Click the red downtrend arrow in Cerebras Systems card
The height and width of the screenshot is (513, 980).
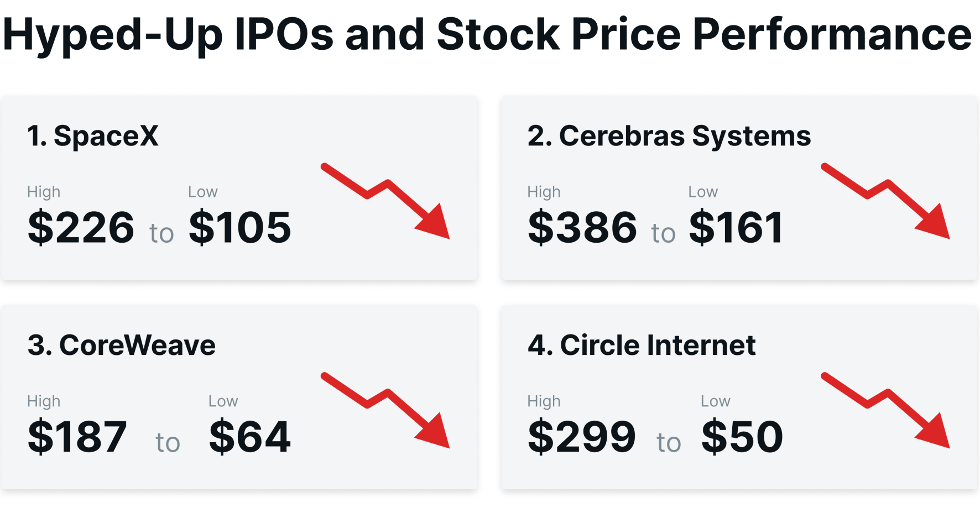(885, 201)
